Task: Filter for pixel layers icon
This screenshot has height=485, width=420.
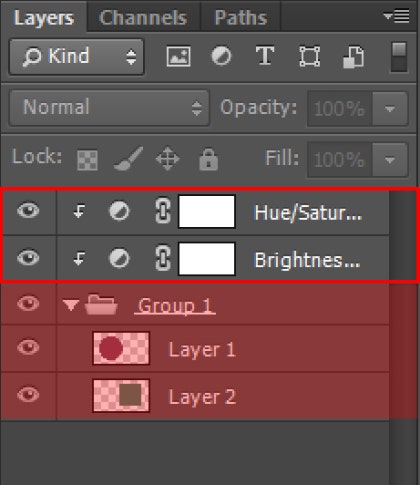Action: coord(178,56)
